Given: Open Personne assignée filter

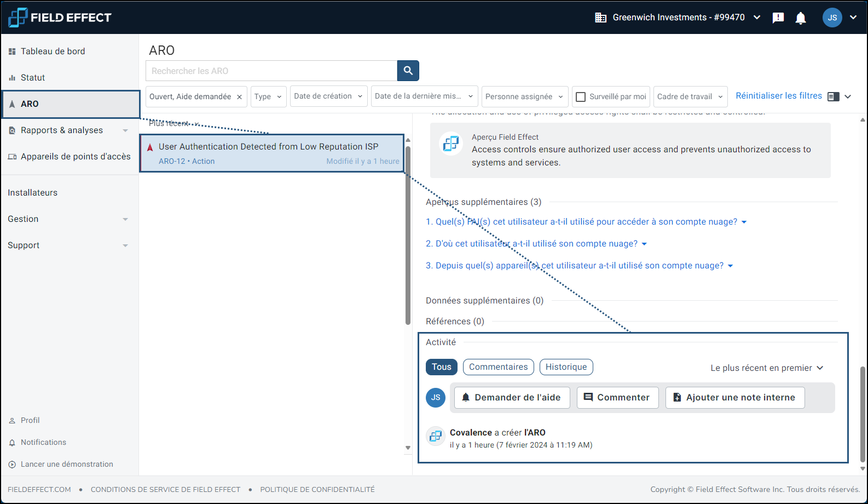Looking at the screenshot, I should pos(525,96).
